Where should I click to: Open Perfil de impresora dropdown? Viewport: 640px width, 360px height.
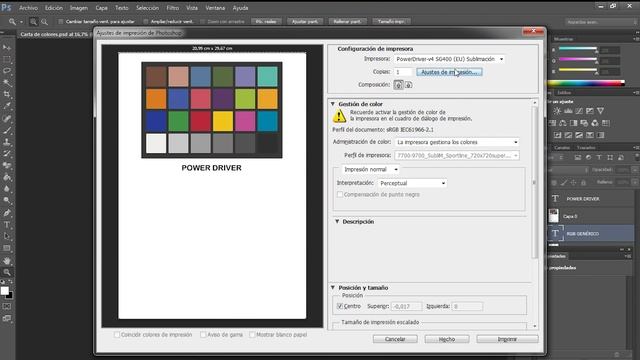tap(457, 156)
